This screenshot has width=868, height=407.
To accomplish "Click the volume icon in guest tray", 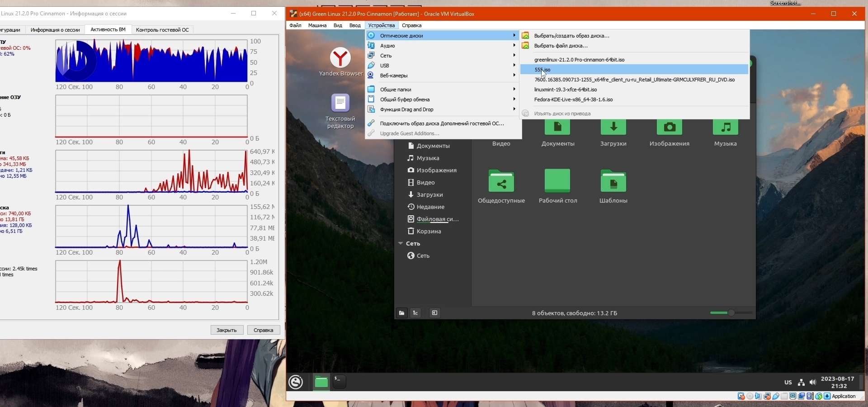I will (x=813, y=383).
